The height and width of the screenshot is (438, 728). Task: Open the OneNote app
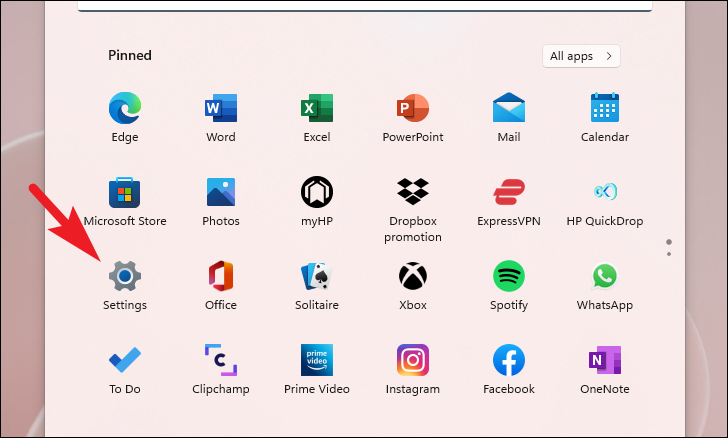(x=605, y=360)
